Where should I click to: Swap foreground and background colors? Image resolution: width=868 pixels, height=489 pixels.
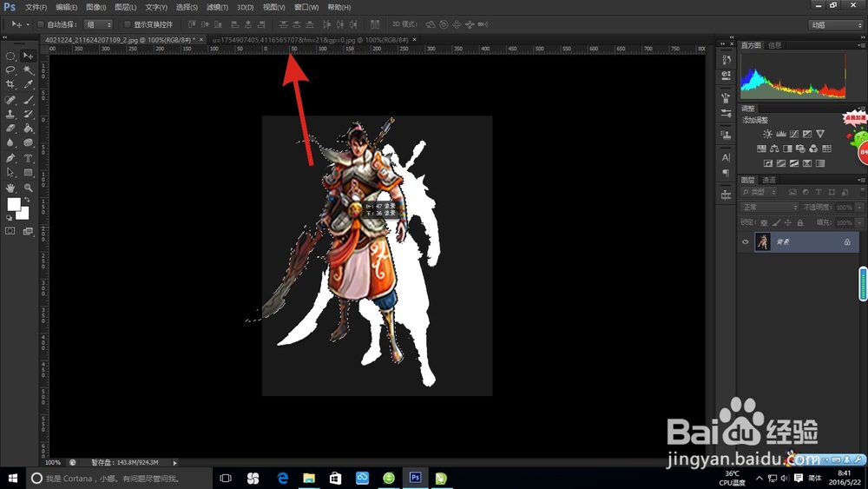(x=27, y=200)
